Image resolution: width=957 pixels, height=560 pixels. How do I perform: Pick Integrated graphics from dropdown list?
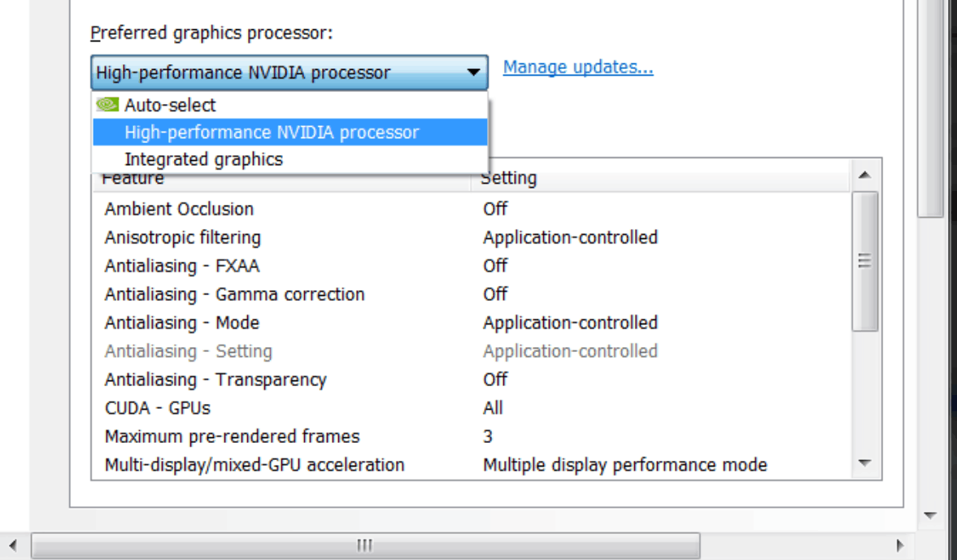290,159
